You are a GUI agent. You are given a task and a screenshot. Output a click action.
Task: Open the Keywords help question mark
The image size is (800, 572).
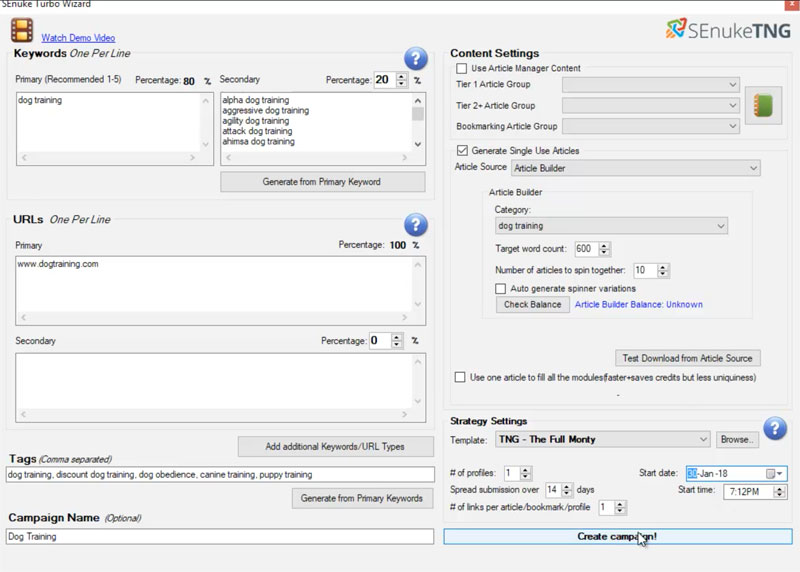point(416,59)
